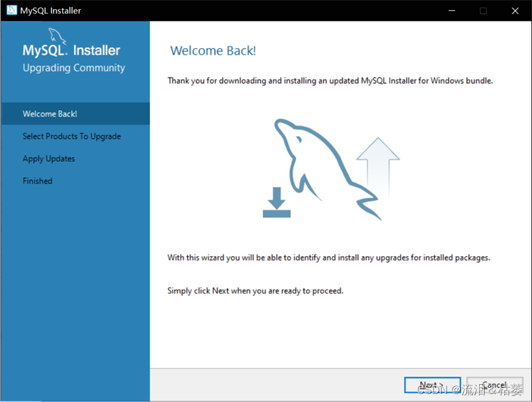Click the Welcome Back! heading
Image resolution: width=532 pixels, height=402 pixels.
click(x=213, y=50)
